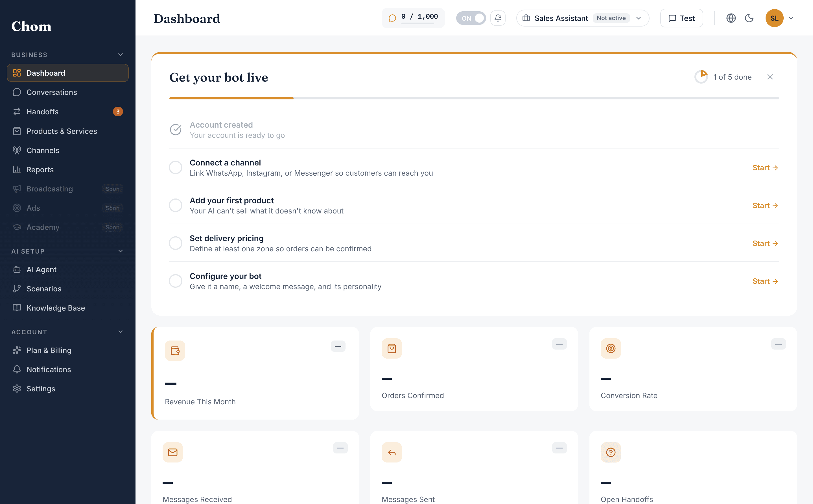The height and width of the screenshot is (504, 813).
Task: Click the Broadcasting Soon item
Action: (x=68, y=189)
